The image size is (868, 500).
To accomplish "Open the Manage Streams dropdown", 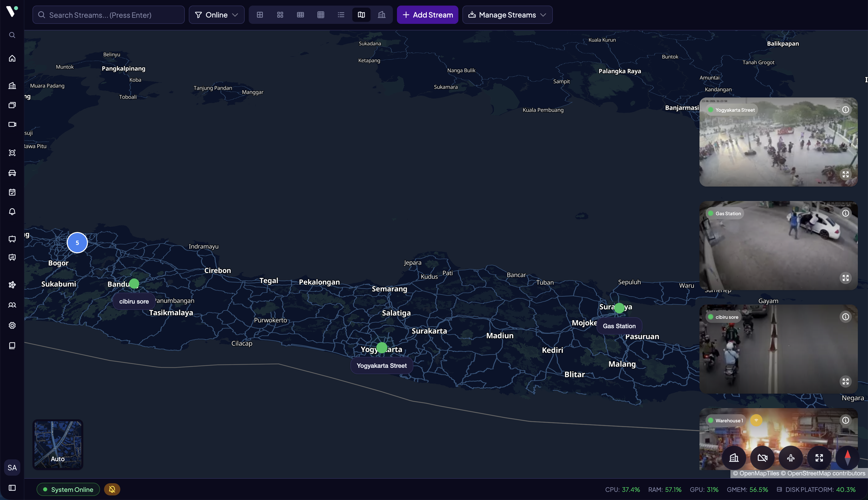I will click(x=507, y=15).
